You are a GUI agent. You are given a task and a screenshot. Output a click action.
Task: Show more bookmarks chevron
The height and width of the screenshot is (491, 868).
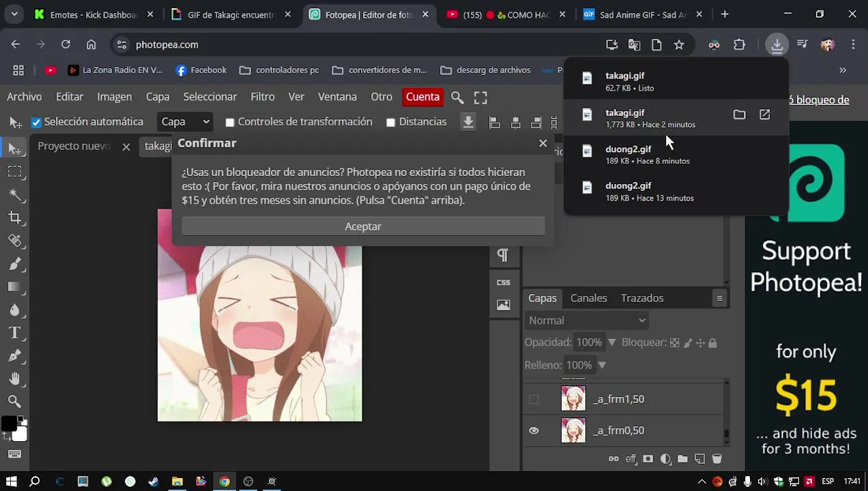pos(843,70)
